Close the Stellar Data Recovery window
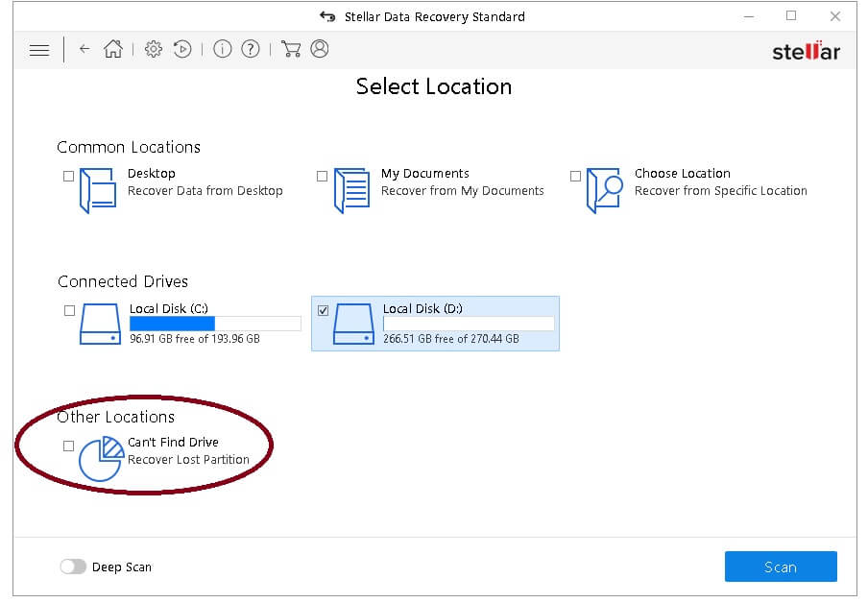The height and width of the screenshot is (603, 868). [835, 16]
